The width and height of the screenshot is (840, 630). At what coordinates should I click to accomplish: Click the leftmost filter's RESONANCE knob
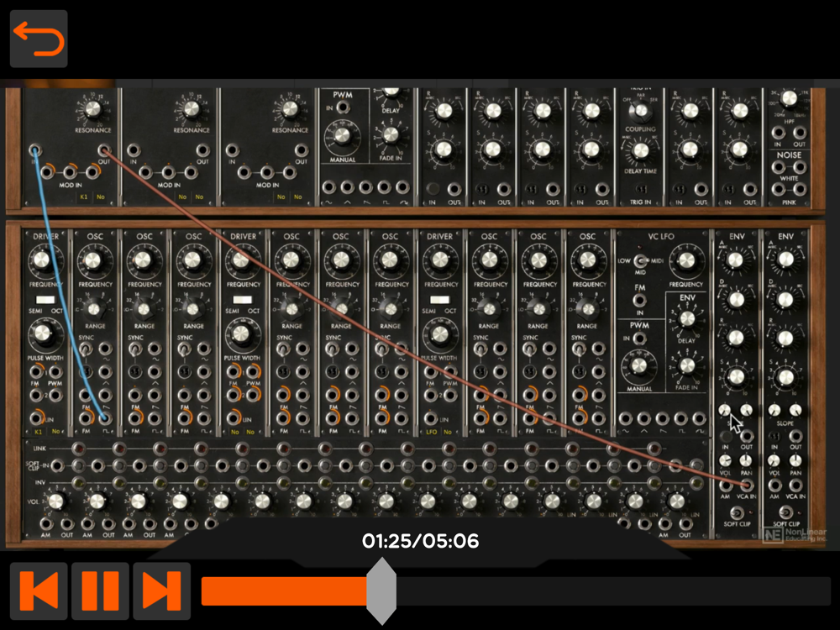pyautogui.click(x=92, y=109)
